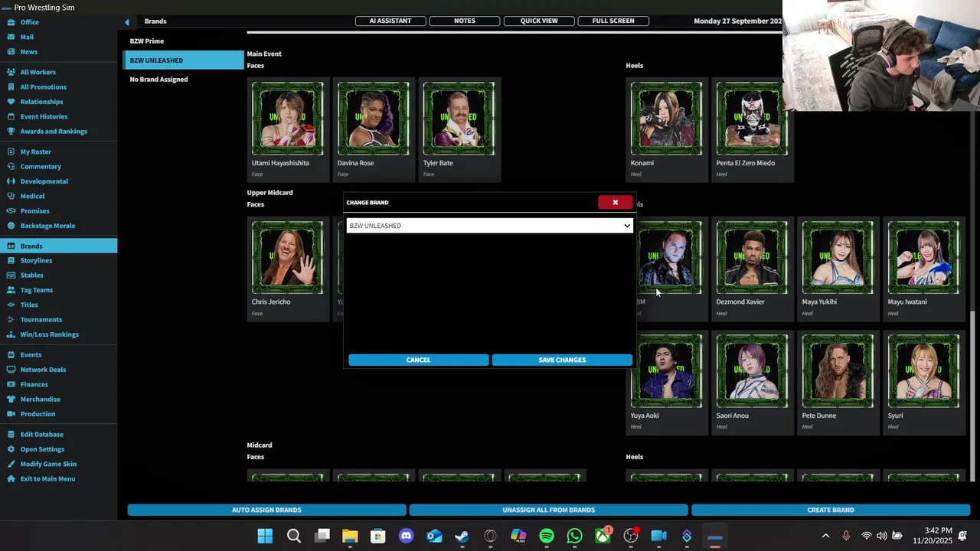Open Modify Game Skin
980x551 pixels.
48,465
